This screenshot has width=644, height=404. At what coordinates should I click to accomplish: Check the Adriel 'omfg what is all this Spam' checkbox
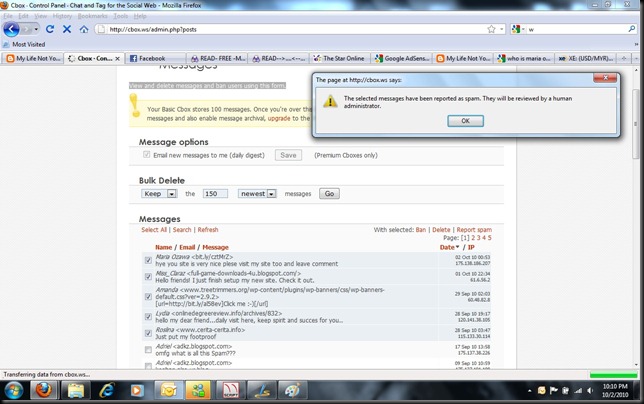pos(148,350)
